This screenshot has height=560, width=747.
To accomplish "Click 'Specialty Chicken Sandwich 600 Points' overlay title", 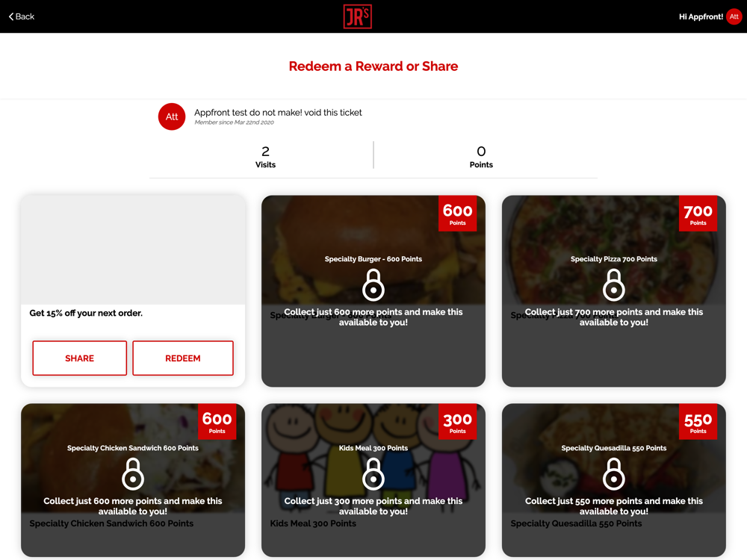I will 133,448.
